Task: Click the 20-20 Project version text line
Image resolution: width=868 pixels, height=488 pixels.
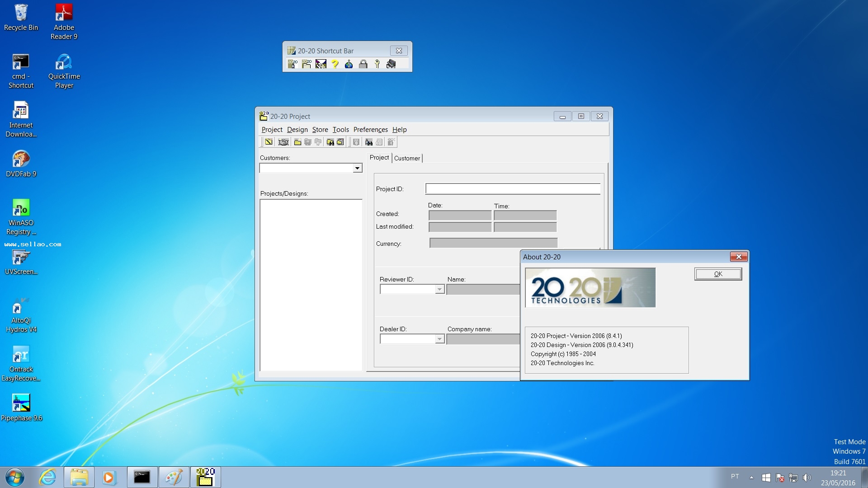Action: [x=576, y=336]
